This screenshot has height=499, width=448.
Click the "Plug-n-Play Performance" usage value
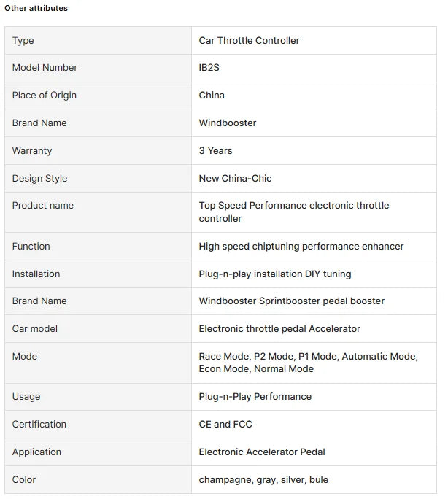click(x=255, y=397)
